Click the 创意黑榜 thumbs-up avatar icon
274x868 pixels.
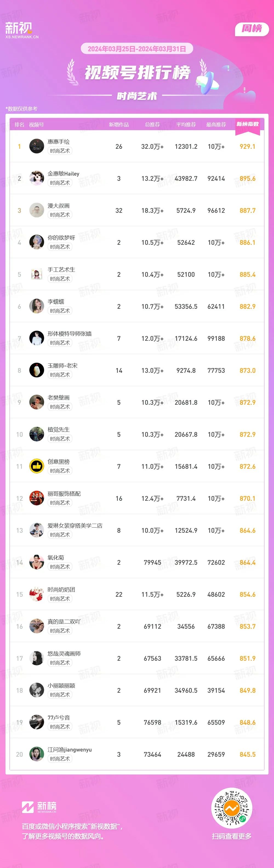pos(37,466)
